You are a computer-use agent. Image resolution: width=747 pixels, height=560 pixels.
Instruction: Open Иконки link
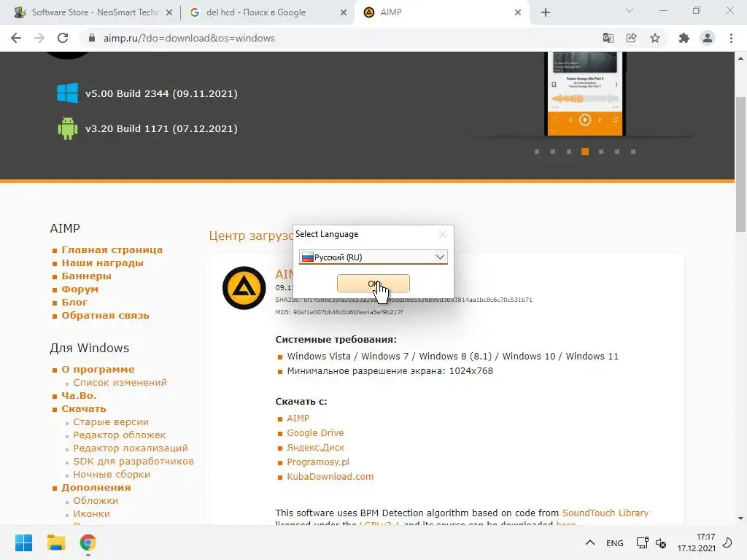pyautogui.click(x=91, y=514)
